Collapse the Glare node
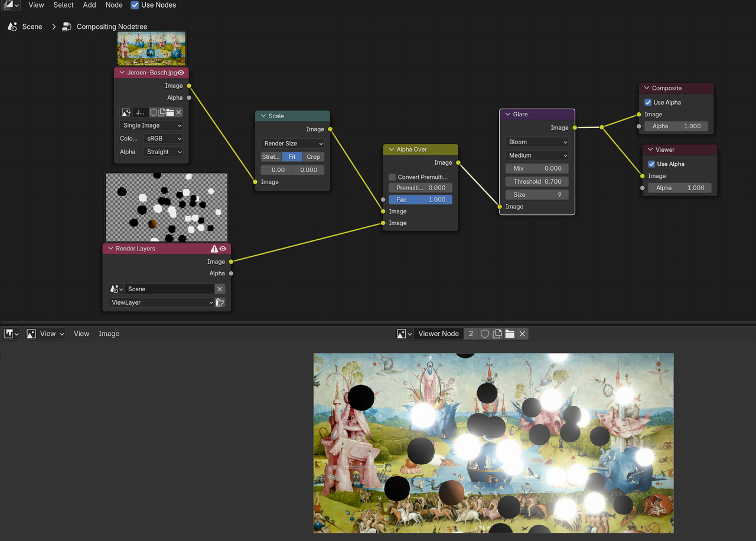The width and height of the screenshot is (756, 541). 508,114
